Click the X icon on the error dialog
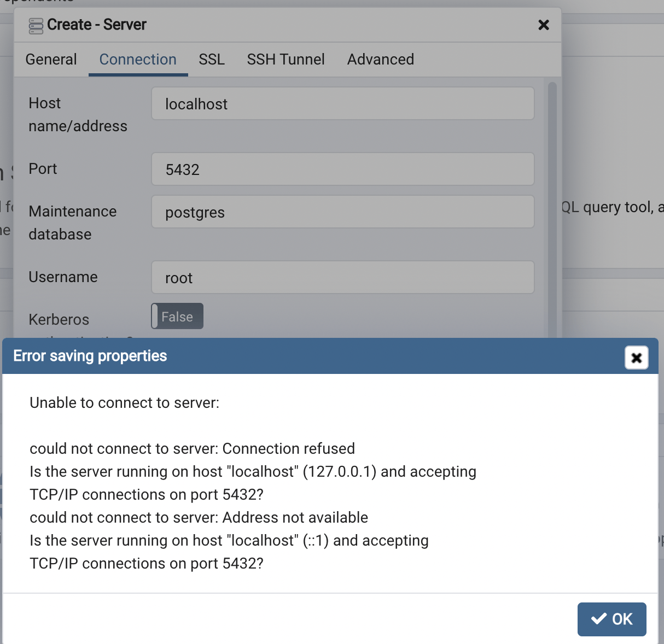Image resolution: width=664 pixels, height=644 pixels. pyautogui.click(x=636, y=358)
